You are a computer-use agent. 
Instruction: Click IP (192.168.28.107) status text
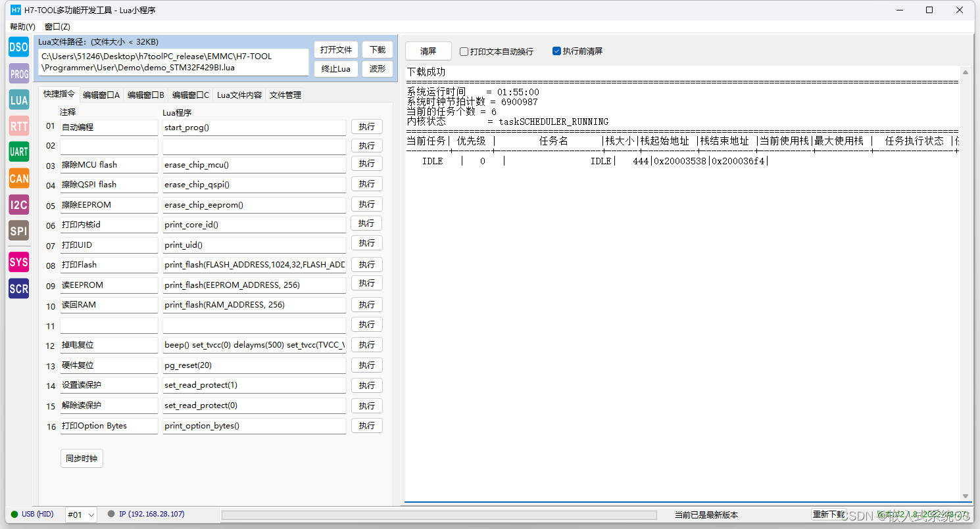point(152,514)
